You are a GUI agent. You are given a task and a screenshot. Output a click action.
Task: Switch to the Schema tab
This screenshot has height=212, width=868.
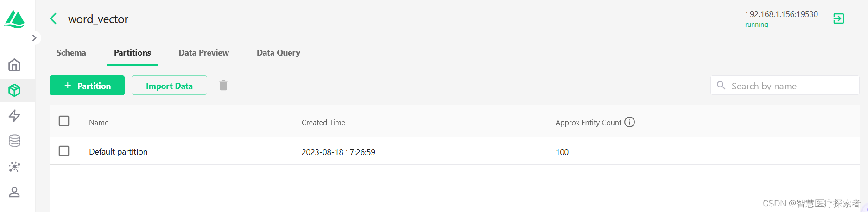pos(71,53)
